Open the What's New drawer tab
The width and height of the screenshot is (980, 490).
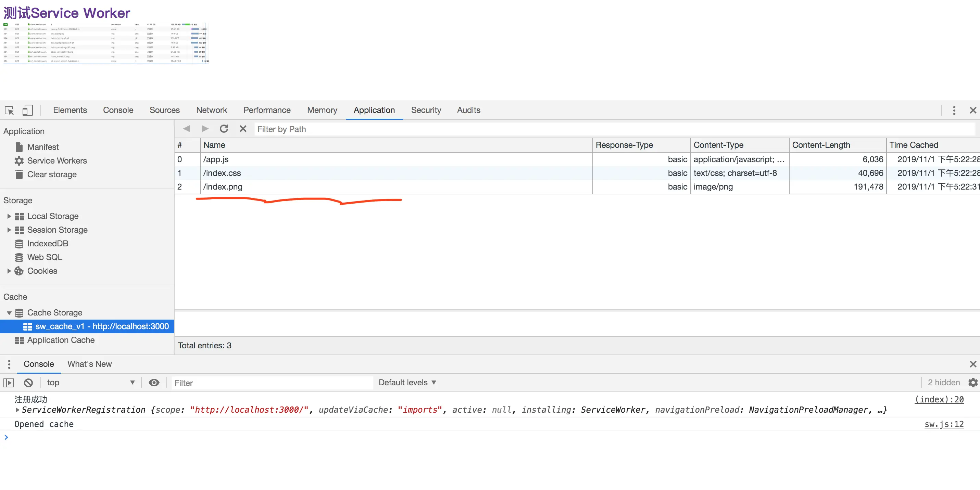coord(89,364)
